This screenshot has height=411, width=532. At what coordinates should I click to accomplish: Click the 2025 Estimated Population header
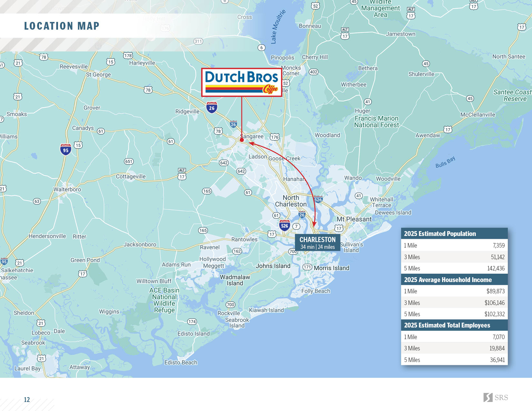[x=454, y=234]
